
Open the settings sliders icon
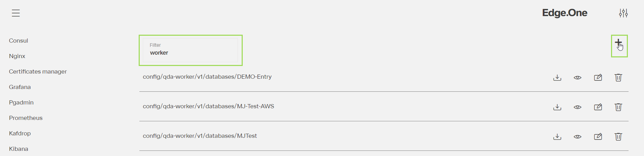click(x=623, y=13)
